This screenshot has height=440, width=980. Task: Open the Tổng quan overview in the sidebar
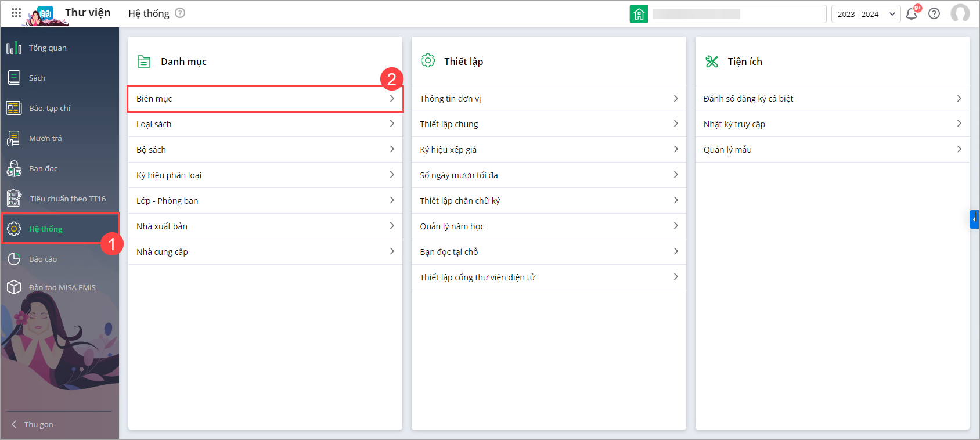[48, 48]
